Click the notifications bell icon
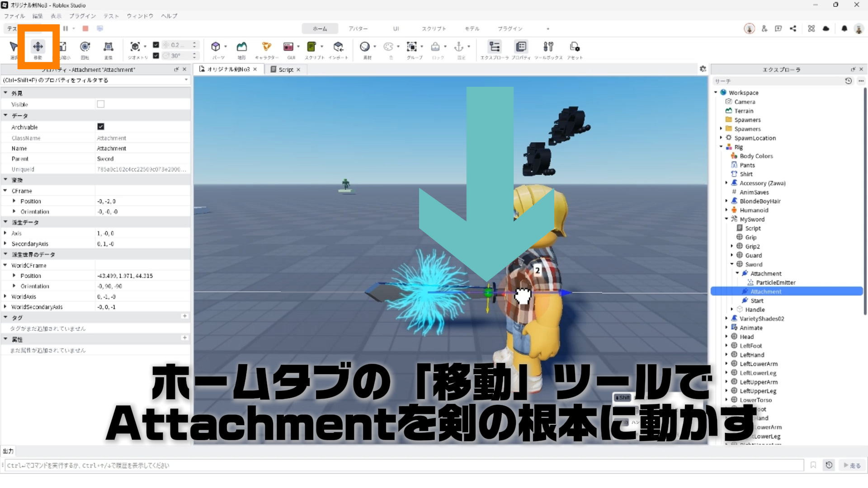 pos(844,28)
